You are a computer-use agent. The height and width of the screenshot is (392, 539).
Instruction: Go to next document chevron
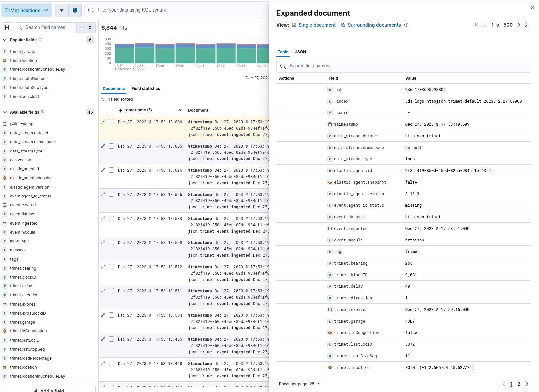(519, 25)
